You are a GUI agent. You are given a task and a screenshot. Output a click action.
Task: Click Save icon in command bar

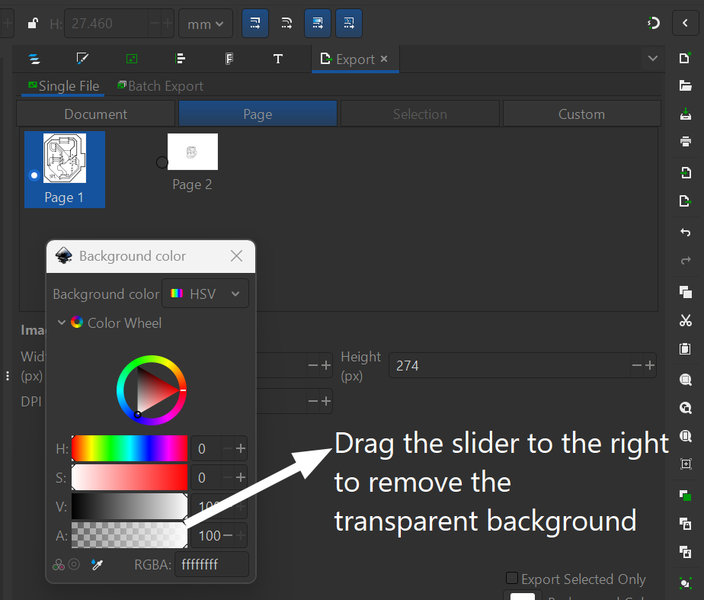coord(685,114)
